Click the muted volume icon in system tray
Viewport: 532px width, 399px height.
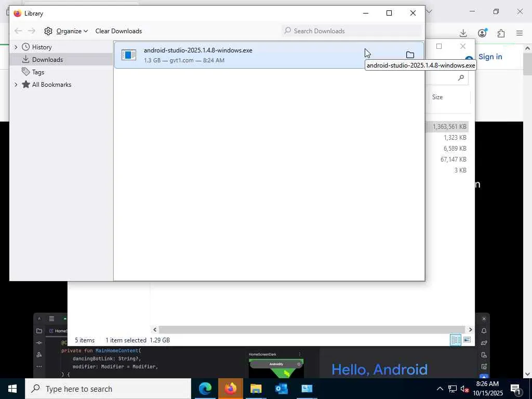tap(464, 389)
